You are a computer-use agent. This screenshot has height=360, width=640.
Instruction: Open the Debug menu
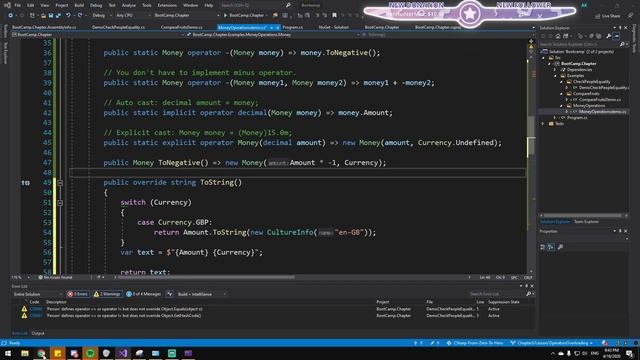click(x=96, y=5)
